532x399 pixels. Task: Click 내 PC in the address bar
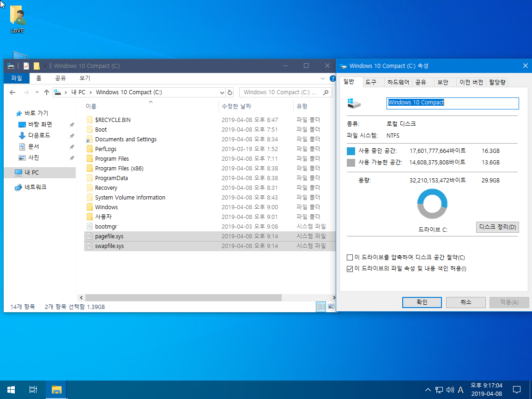click(x=79, y=92)
